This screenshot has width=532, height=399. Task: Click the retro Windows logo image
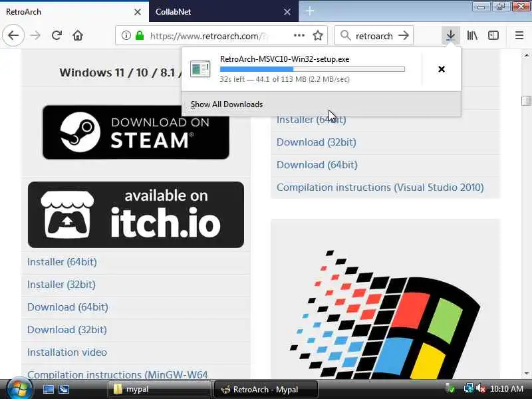click(x=385, y=314)
